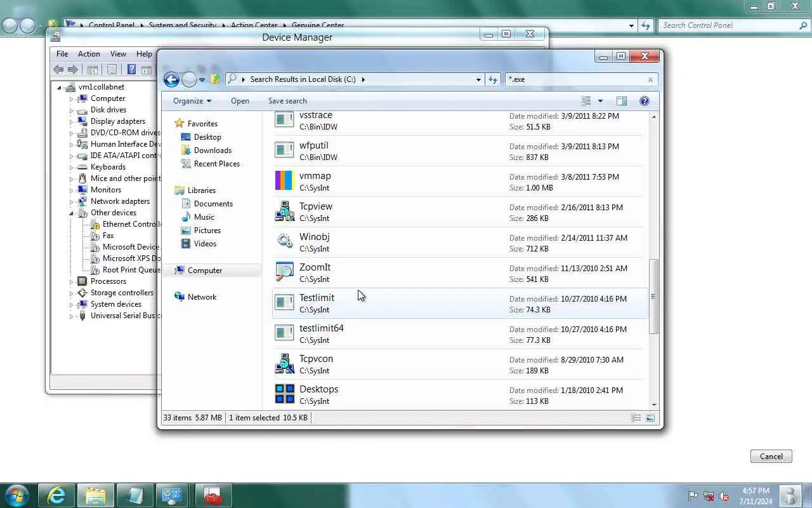Screen dimensions: 812x508
Task: Click the change view icon in Explorer toolbar
Action: 586,101
